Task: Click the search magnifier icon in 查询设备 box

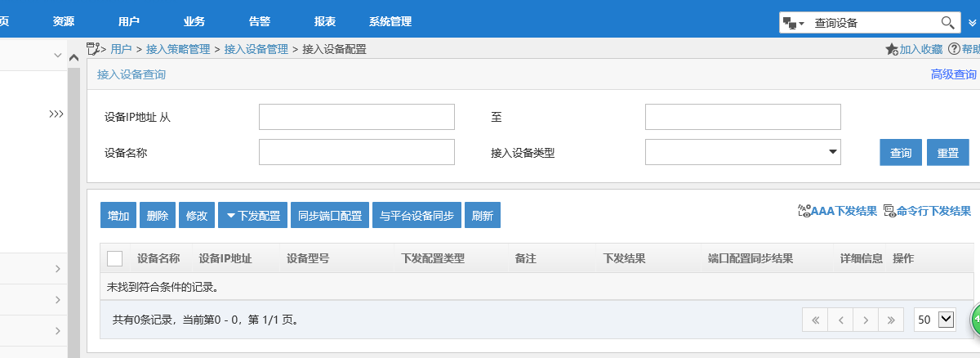Action: 949,23
